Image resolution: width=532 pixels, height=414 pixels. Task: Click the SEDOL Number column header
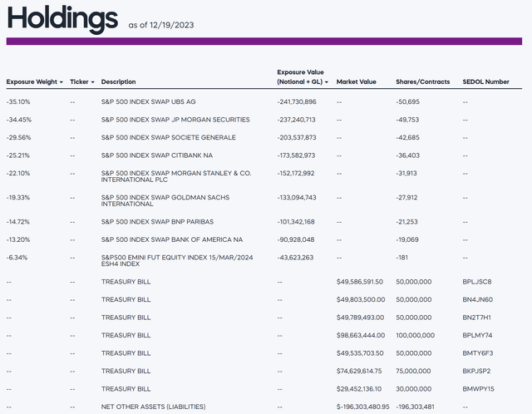[485, 81]
